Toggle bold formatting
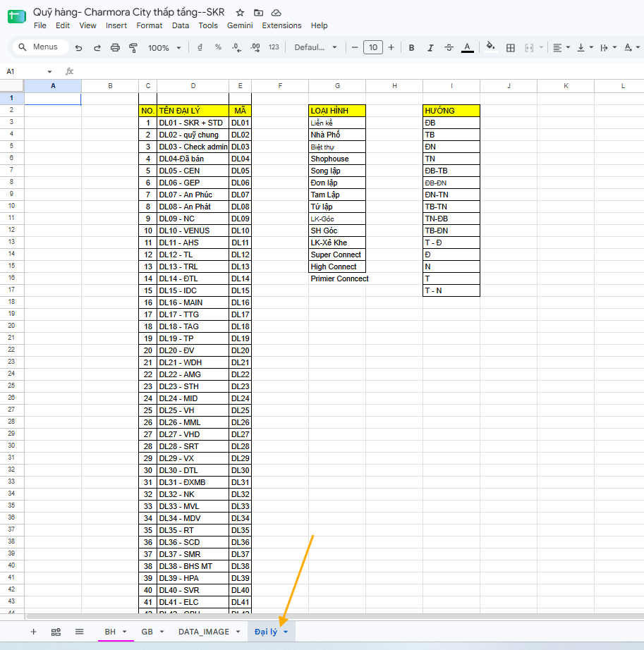This screenshot has width=644, height=650. [411, 48]
